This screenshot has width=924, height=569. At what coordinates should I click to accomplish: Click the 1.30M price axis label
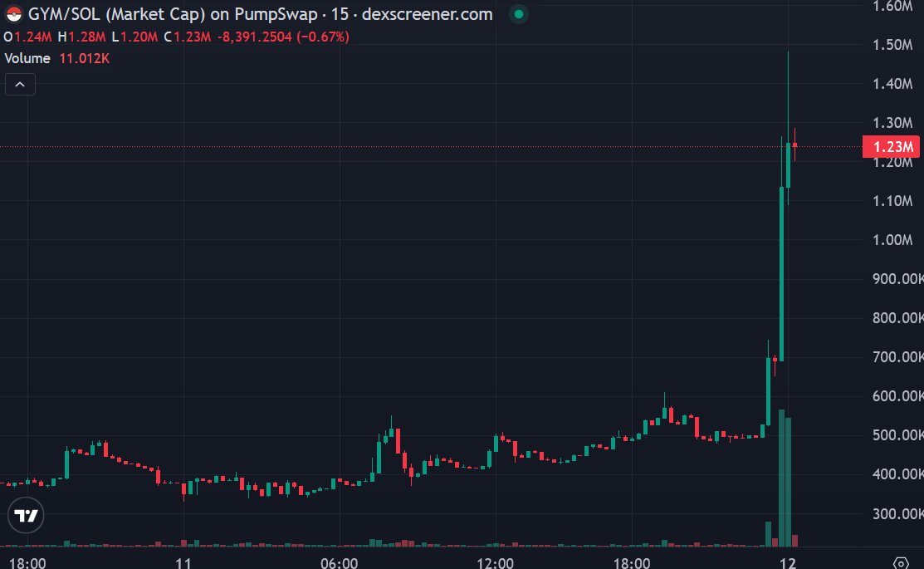pos(892,123)
